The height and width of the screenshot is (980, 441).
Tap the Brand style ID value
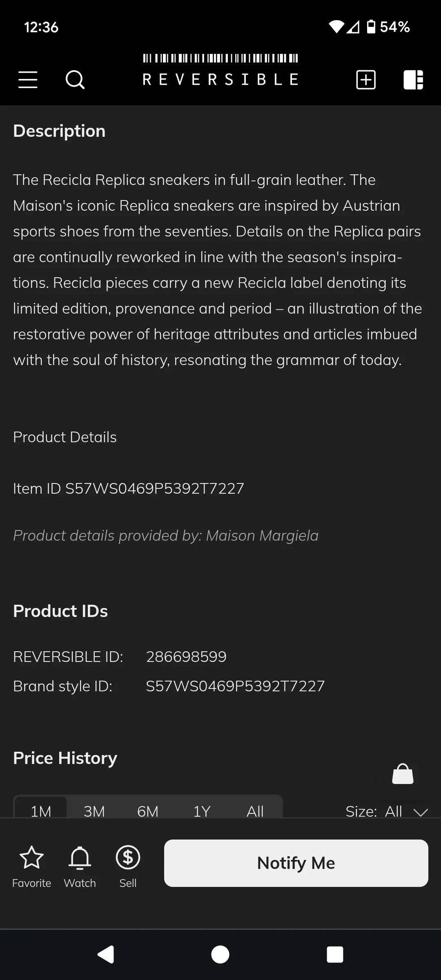click(235, 686)
